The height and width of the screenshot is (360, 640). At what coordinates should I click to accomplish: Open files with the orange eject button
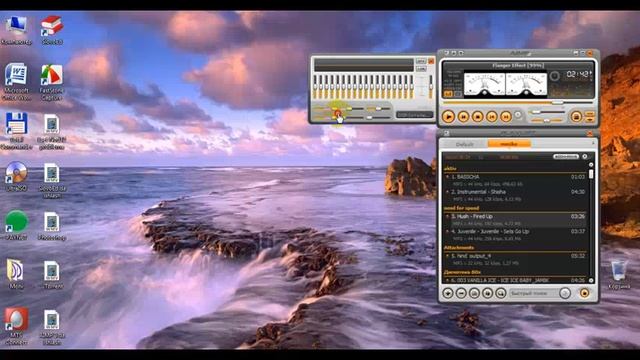coord(576,117)
